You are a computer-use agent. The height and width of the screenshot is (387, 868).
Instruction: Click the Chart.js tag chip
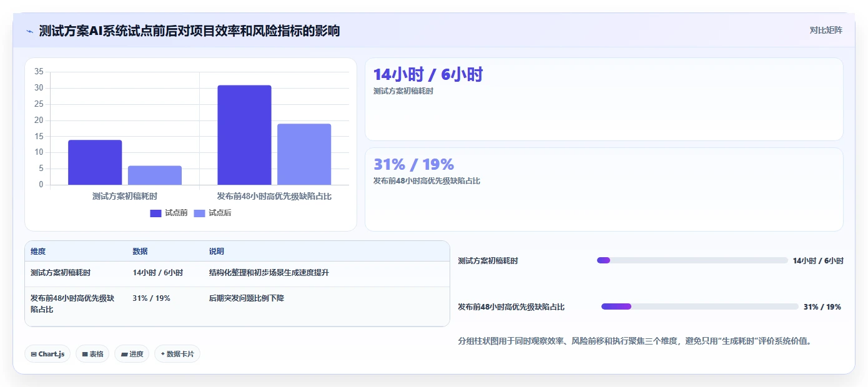point(47,354)
